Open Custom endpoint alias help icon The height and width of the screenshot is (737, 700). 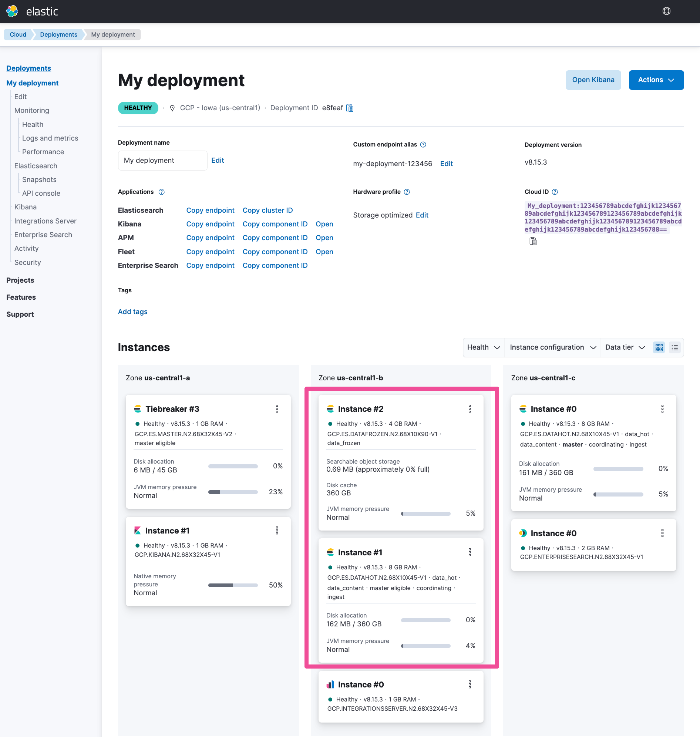[423, 144]
